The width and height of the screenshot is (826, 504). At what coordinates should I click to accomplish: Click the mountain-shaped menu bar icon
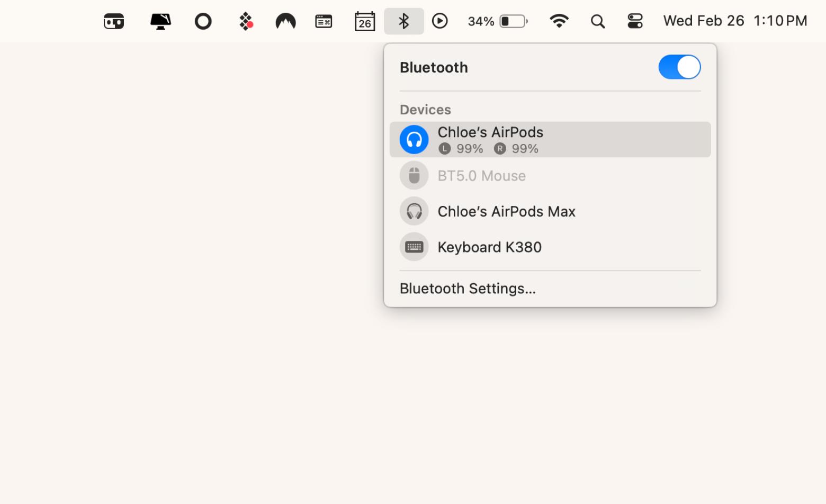pos(285,21)
